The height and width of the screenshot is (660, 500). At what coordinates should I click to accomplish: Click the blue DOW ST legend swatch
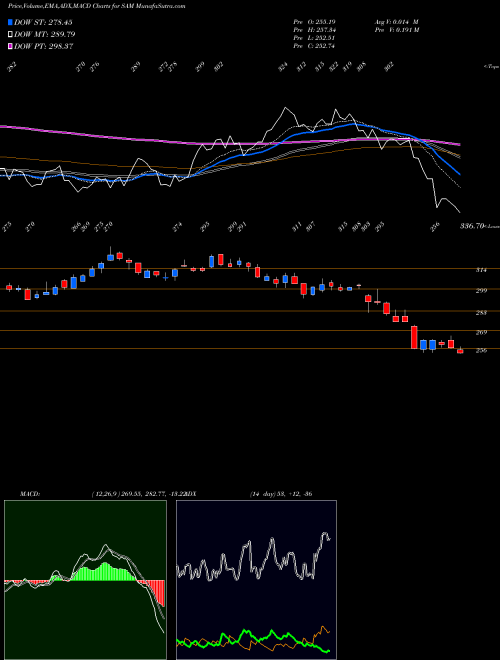point(10,22)
